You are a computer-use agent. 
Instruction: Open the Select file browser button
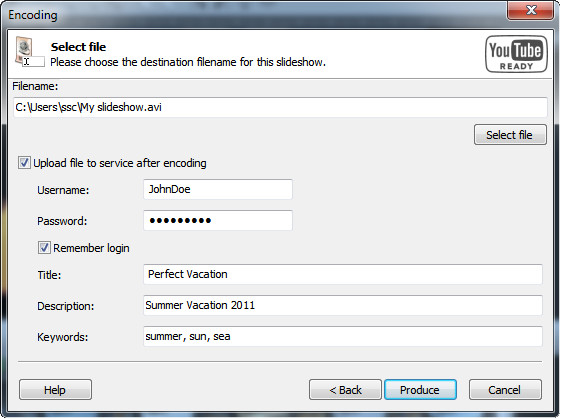click(510, 135)
